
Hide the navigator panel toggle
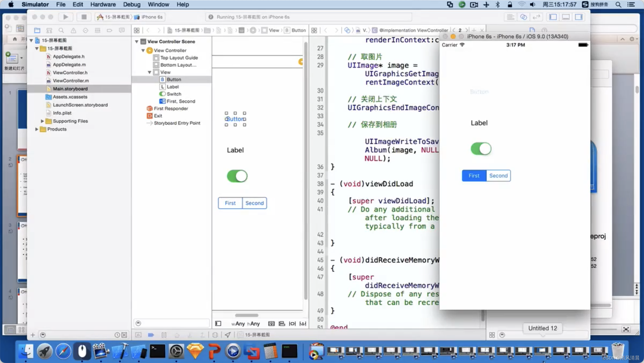point(553,17)
